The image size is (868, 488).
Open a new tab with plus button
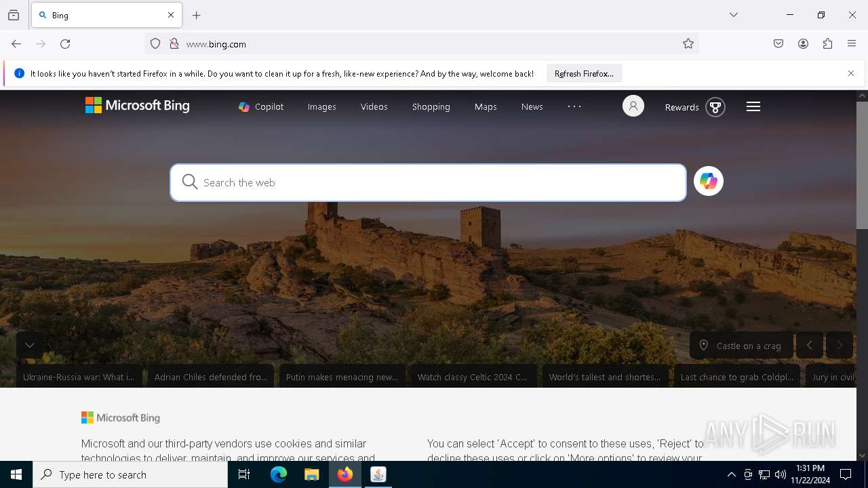197,15
